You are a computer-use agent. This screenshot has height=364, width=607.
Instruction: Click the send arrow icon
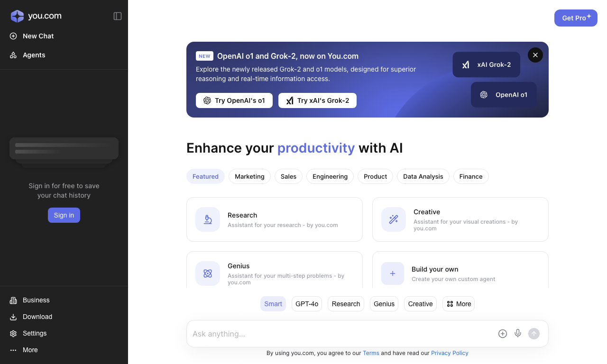[x=534, y=334]
